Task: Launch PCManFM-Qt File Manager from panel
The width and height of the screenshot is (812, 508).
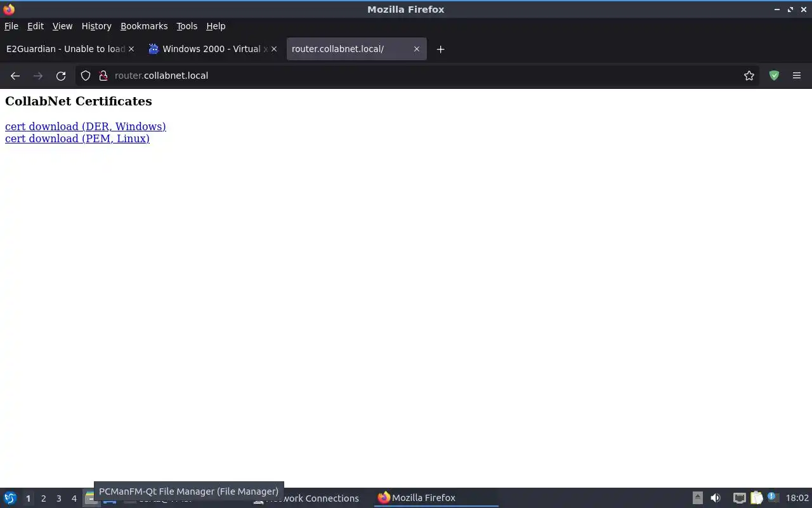Action: pyautogui.click(x=91, y=498)
